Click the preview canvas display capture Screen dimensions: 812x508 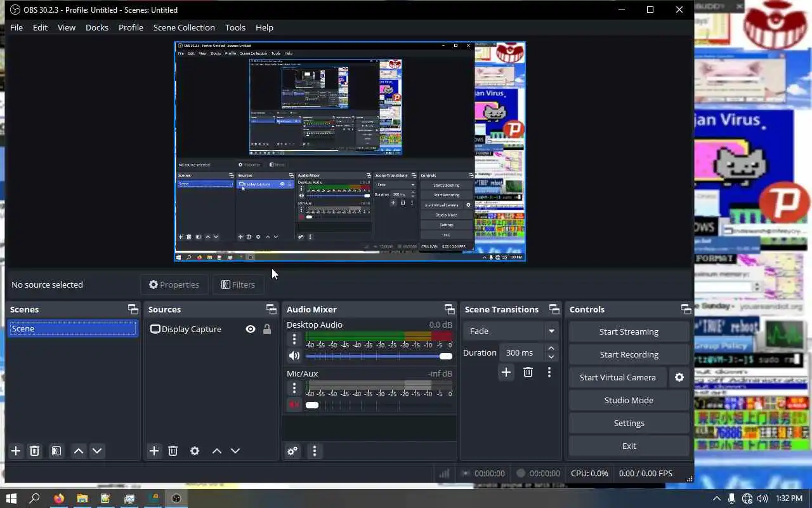click(350, 151)
